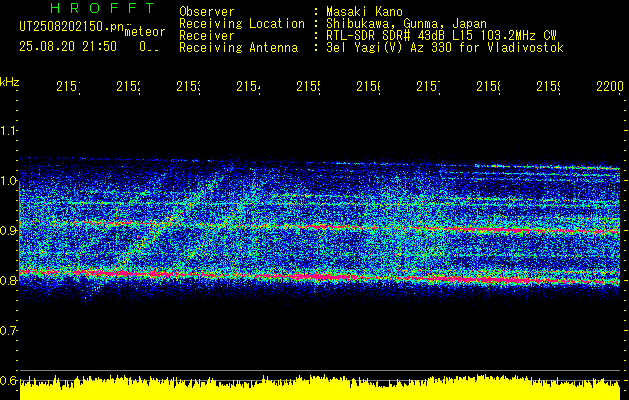The width and height of the screenshot is (629, 400).
Task: Click the 1.0 kHz axis label
Action: (x=8, y=181)
